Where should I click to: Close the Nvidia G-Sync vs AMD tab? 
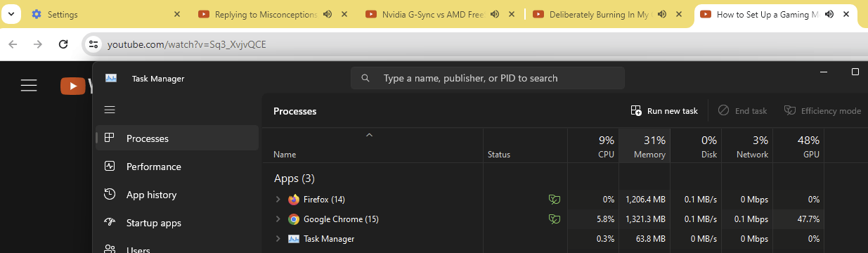point(511,14)
